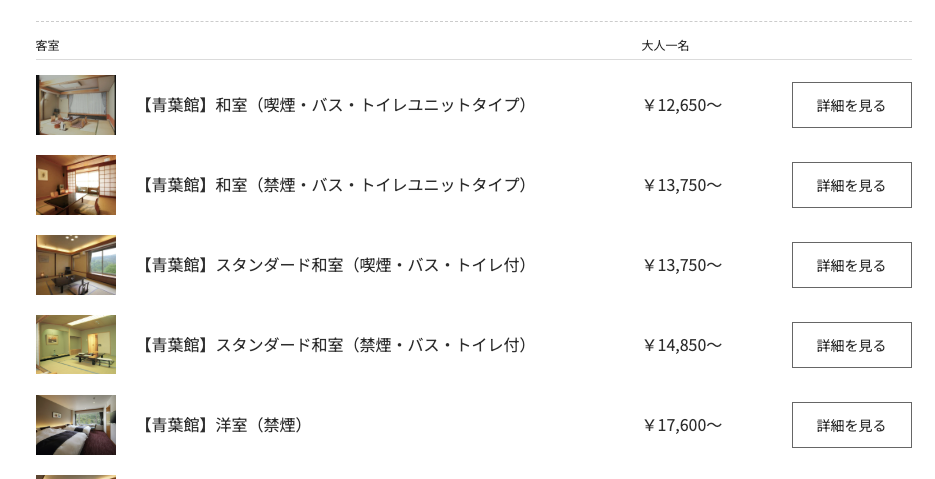
Task: View the 洋室（禁煙） room photo
Action: pyautogui.click(x=76, y=425)
